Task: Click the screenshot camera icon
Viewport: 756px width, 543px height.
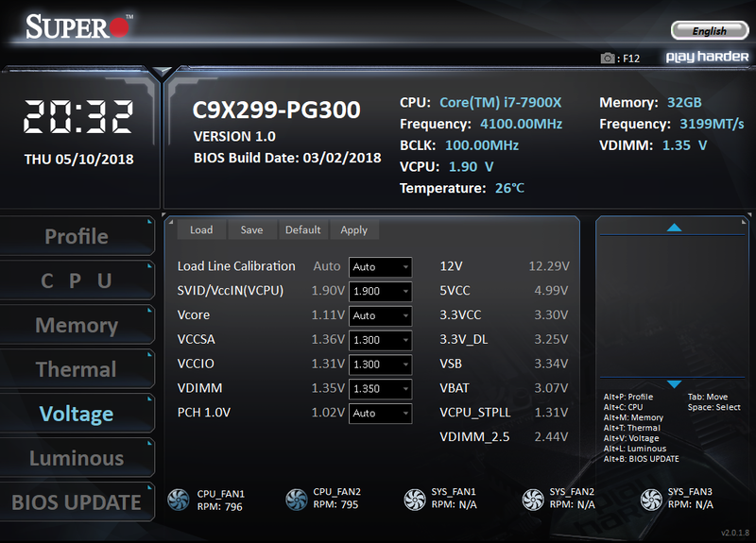Action: [608, 59]
